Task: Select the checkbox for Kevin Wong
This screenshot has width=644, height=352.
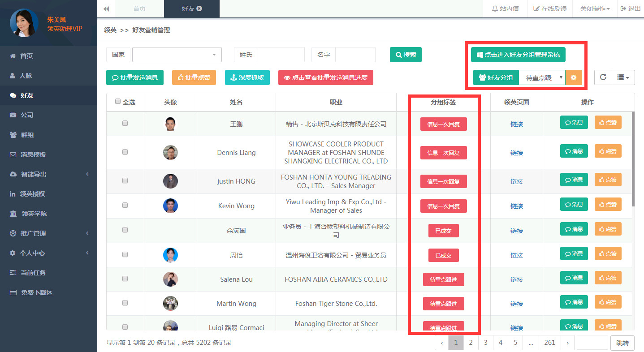Action: point(125,205)
